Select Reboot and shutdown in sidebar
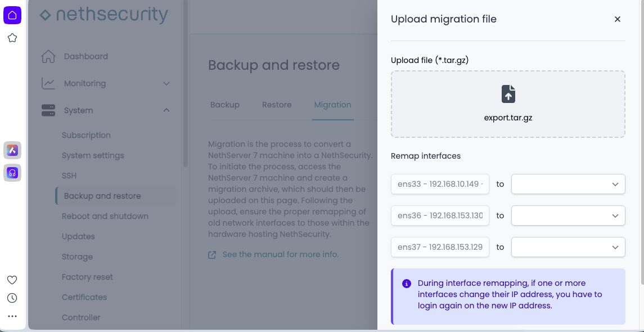This screenshot has width=644, height=332. coord(105,216)
